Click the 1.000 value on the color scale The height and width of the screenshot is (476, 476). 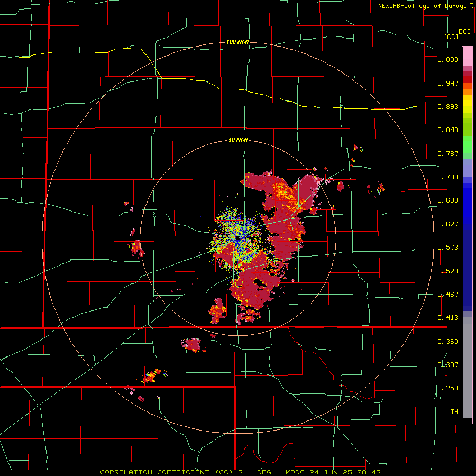(x=448, y=59)
